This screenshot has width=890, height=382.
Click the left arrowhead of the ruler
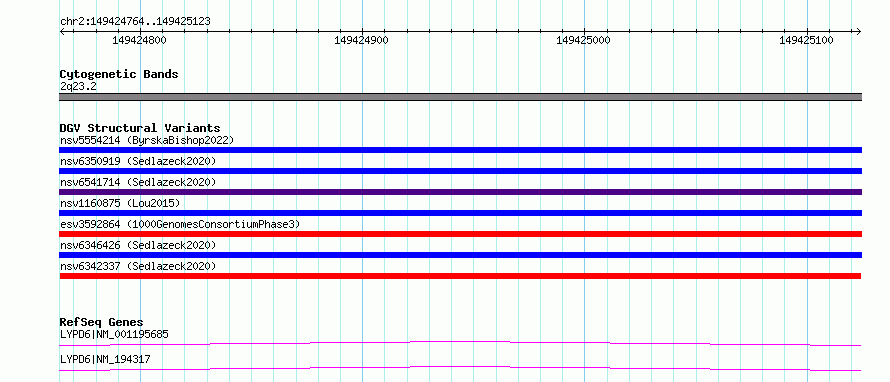[62, 31]
